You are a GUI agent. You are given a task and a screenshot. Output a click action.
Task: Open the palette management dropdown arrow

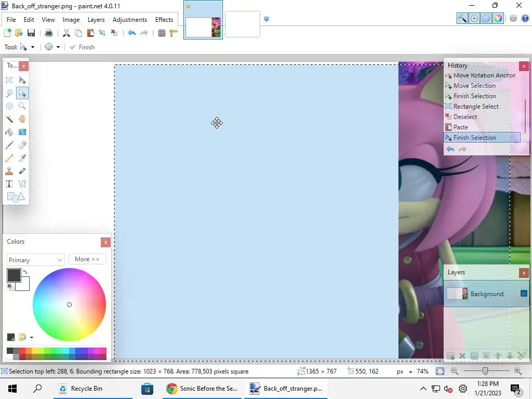coord(32,337)
